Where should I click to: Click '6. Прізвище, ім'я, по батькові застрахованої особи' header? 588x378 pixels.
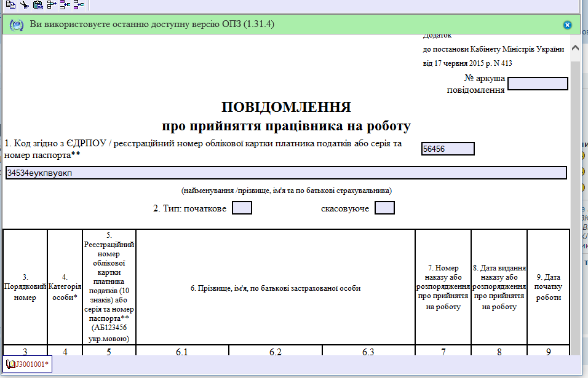[x=276, y=288]
